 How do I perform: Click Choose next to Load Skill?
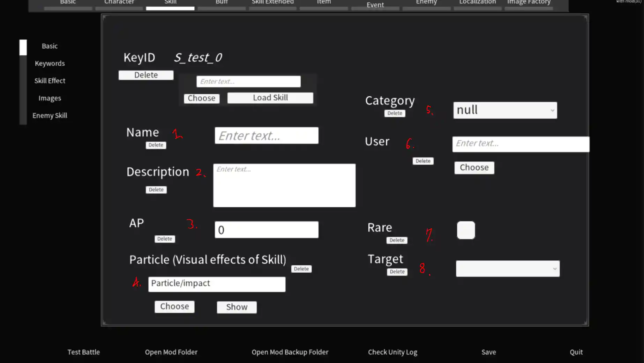[202, 98]
